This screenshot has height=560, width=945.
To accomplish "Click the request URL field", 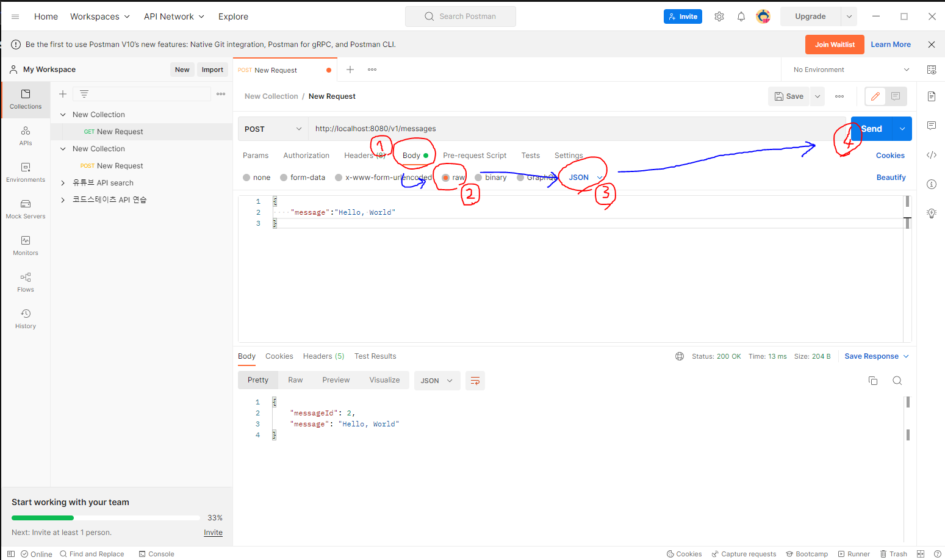I will (577, 129).
